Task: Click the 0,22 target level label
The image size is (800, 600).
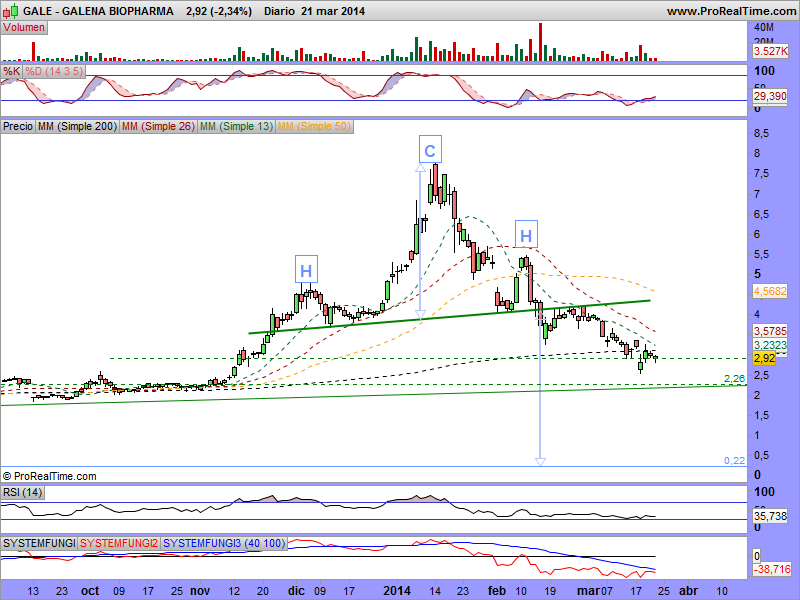Action: [x=734, y=461]
